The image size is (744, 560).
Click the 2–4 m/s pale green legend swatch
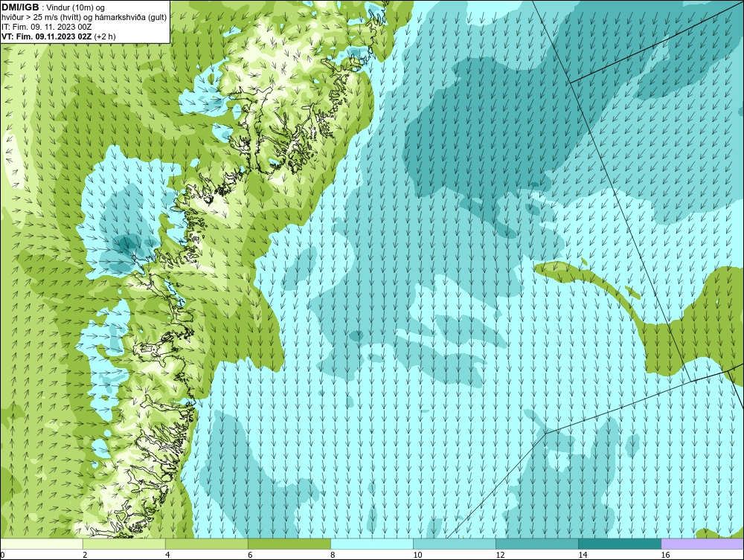(124, 544)
